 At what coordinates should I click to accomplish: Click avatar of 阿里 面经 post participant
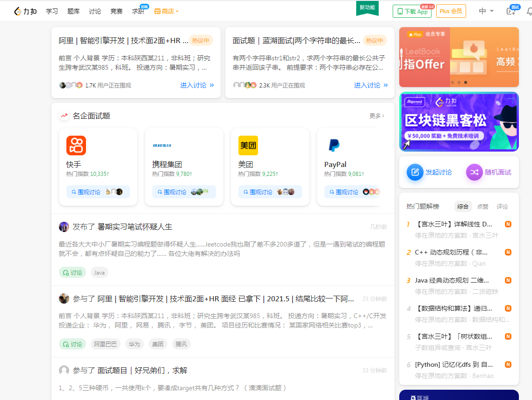click(x=64, y=299)
